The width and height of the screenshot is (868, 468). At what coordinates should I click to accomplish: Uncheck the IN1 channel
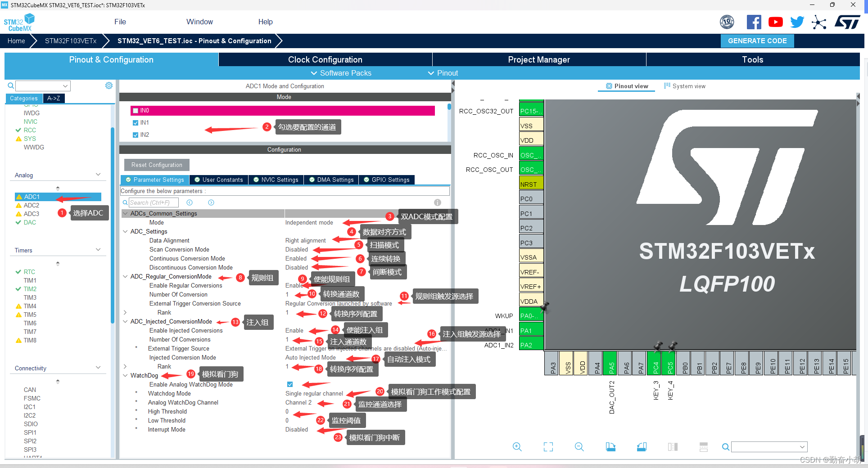(136, 123)
